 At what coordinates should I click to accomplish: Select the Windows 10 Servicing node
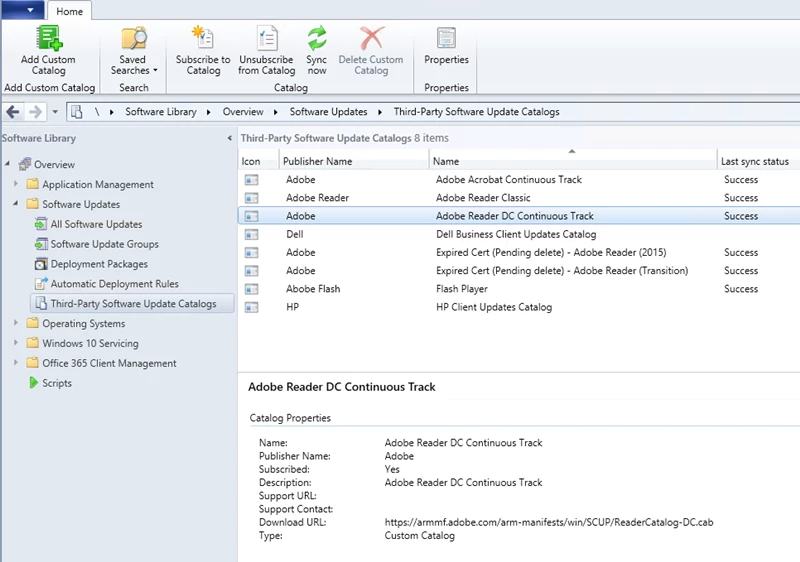[x=90, y=344]
